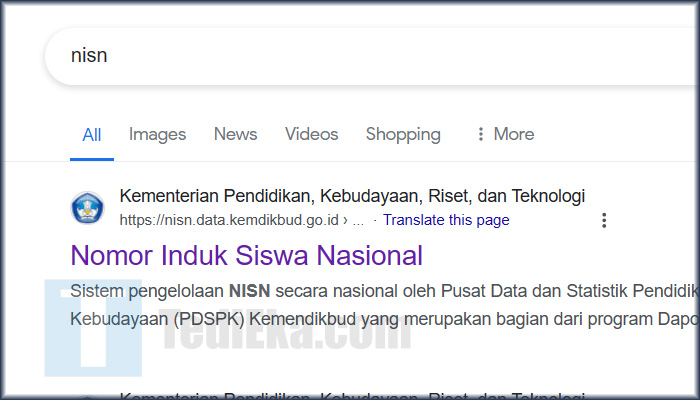Open the News results tab
Image resolution: width=700 pixels, height=400 pixels.
point(236,134)
